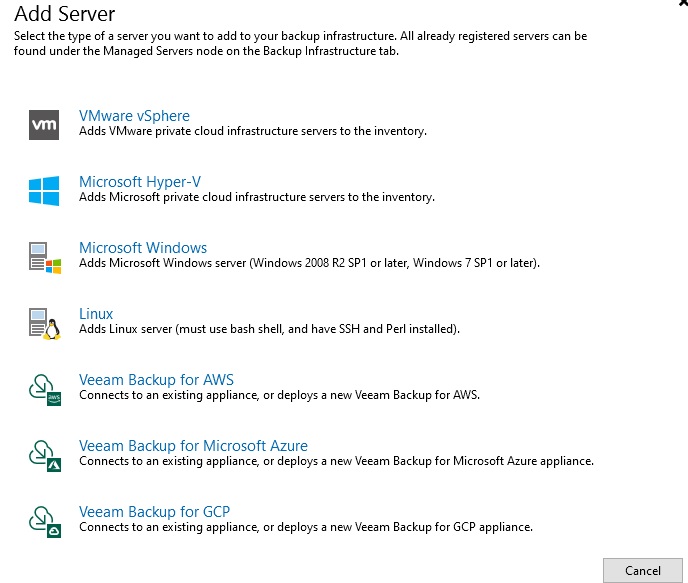This screenshot has height=583, width=688.
Task: Click the VMware vm logo icon
Action: click(x=44, y=125)
